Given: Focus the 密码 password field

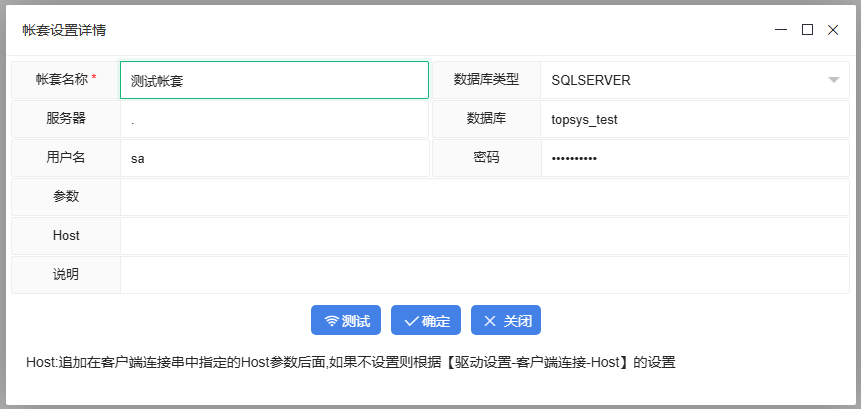Looking at the screenshot, I should click(694, 158).
